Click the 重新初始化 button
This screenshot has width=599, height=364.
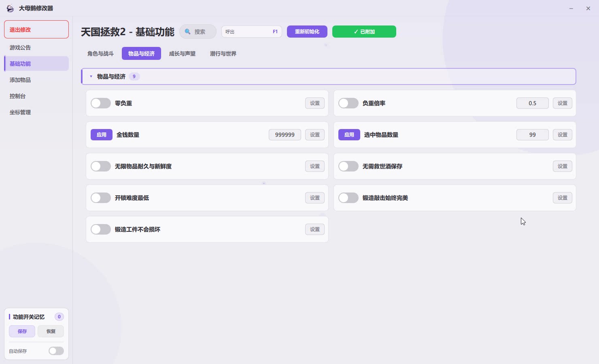[307, 32]
